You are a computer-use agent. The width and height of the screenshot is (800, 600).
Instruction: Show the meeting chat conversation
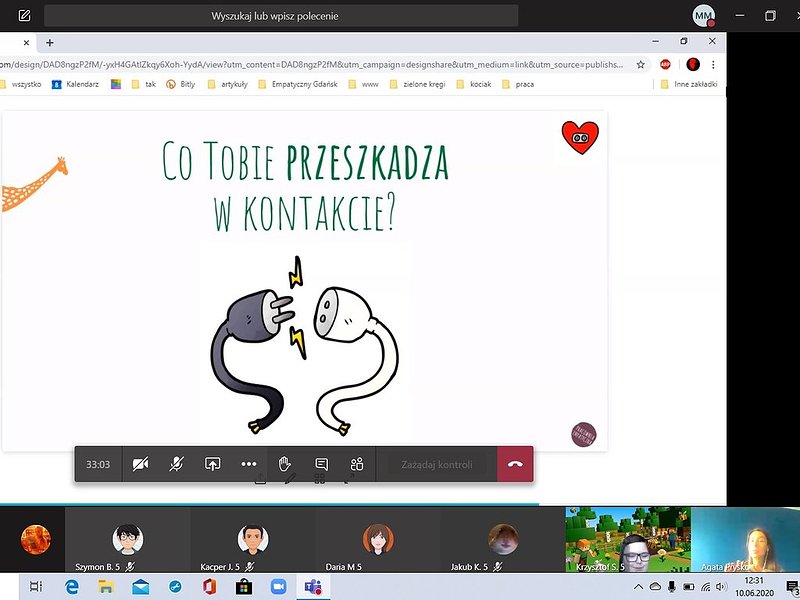coord(321,464)
